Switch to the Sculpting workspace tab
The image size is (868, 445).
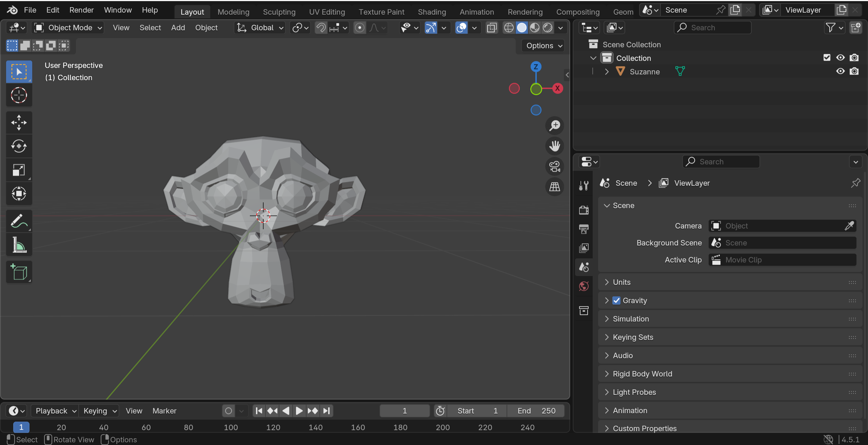coord(279,12)
